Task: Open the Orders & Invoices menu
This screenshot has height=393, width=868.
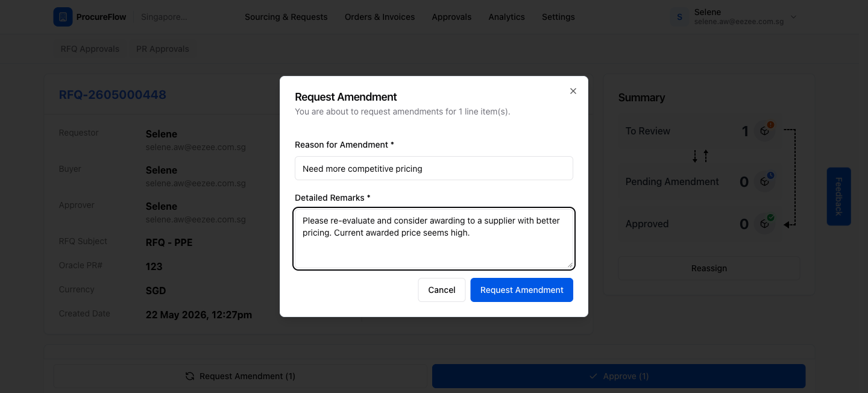Action: click(x=380, y=17)
